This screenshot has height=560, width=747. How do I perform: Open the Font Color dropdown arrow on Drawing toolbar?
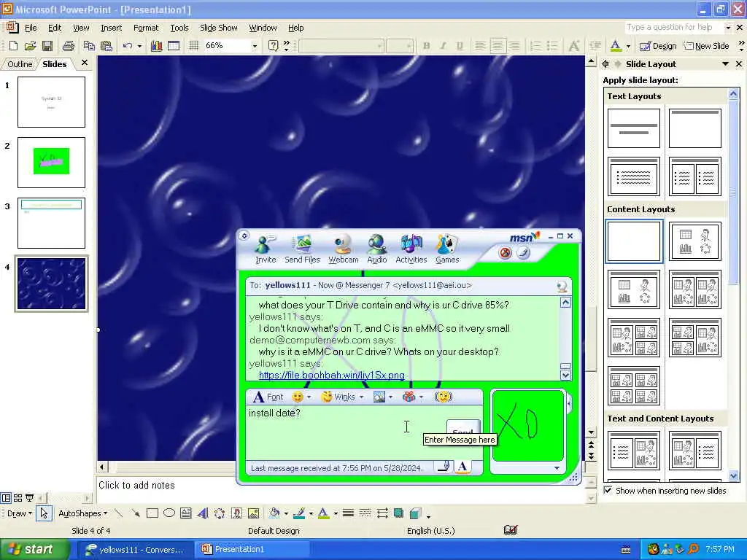[336, 513]
